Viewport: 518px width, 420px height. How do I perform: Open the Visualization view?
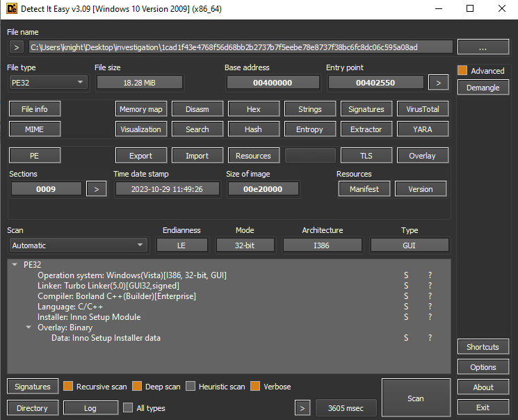point(141,129)
